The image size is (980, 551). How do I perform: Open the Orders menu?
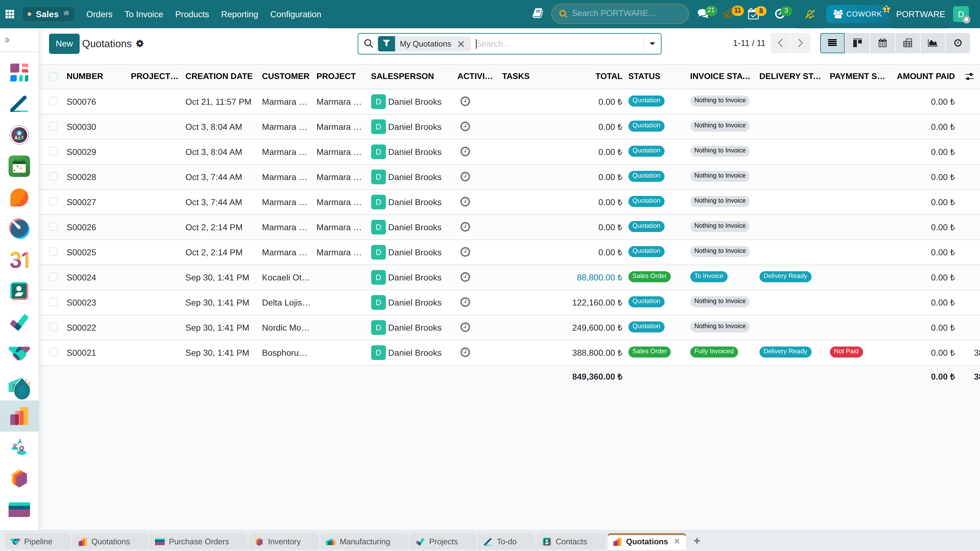[x=99, y=14]
